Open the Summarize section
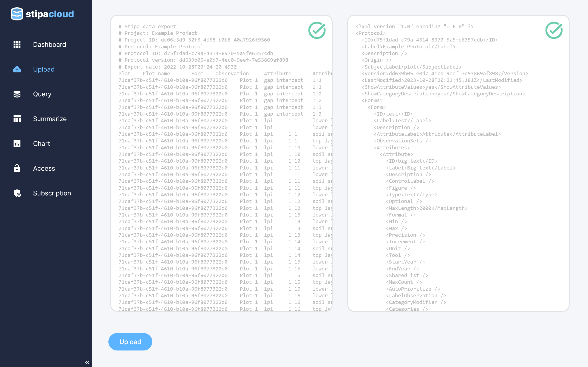 click(x=50, y=119)
